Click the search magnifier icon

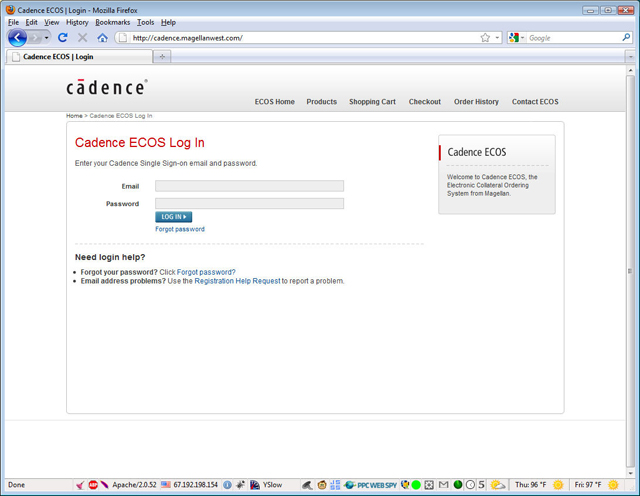point(626,38)
